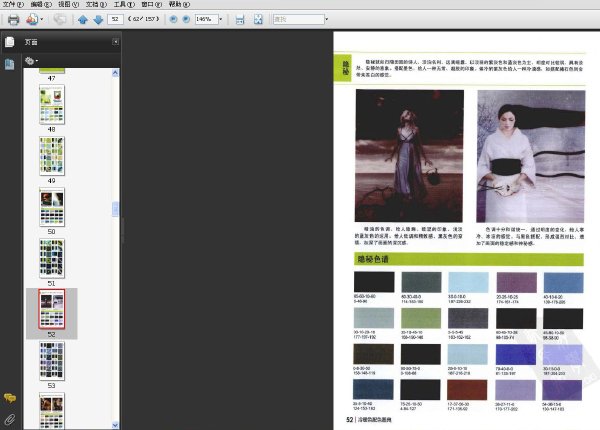This screenshot has height=430, width=600.
Task: Select the partially visible thumbnail below page 53
Action: click(52, 411)
